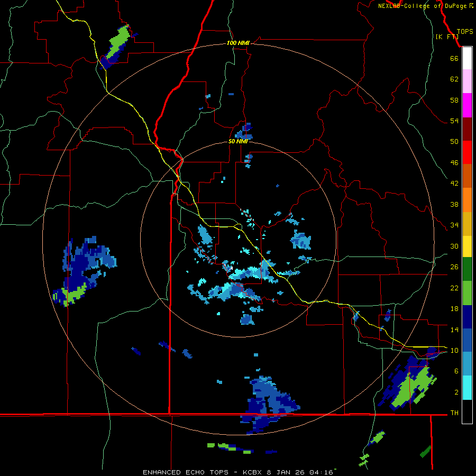
Task: Click the gold legend swatch
Action: 467,224
